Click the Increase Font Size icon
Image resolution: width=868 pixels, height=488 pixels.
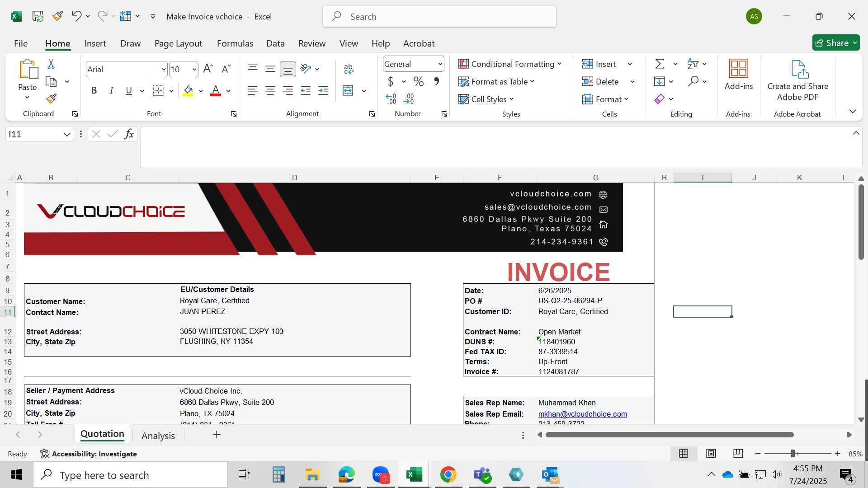pyautogui.click(x=208, y=69)
